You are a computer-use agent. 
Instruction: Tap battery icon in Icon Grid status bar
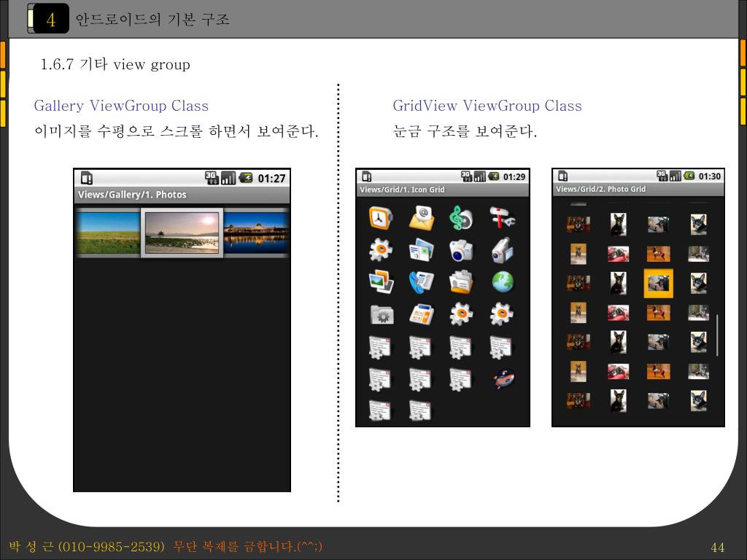(x=494, y=176)
